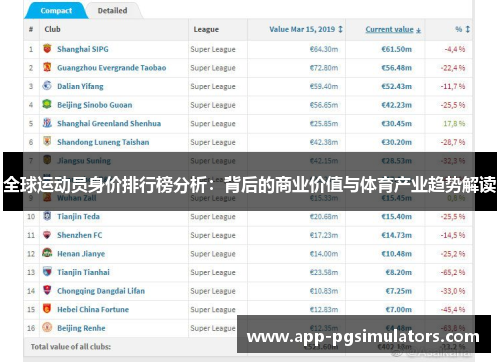This screenshot has width=500, height=362.
Task: Click the Dalian Yifang club crest
Action: (x=47, y=86)
